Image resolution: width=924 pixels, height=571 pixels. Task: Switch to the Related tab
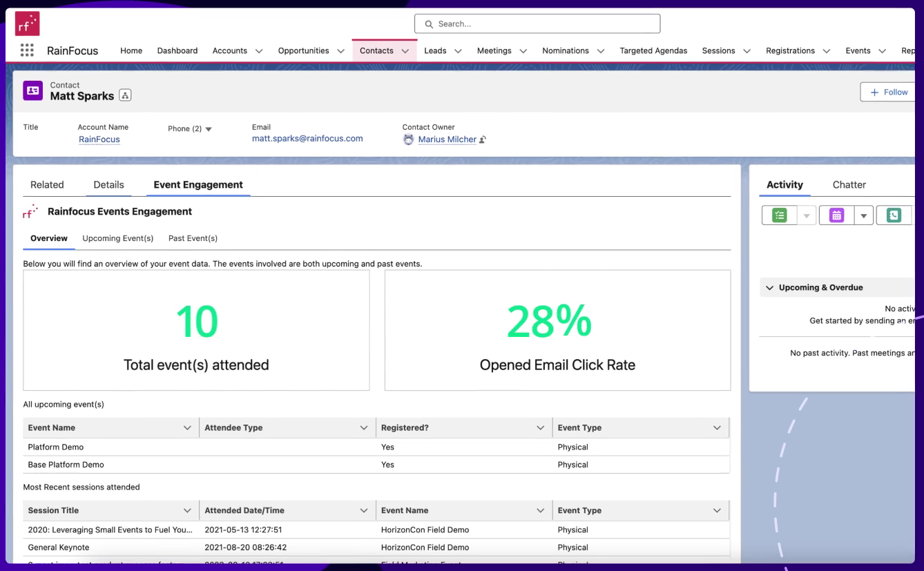pos(47,184)
